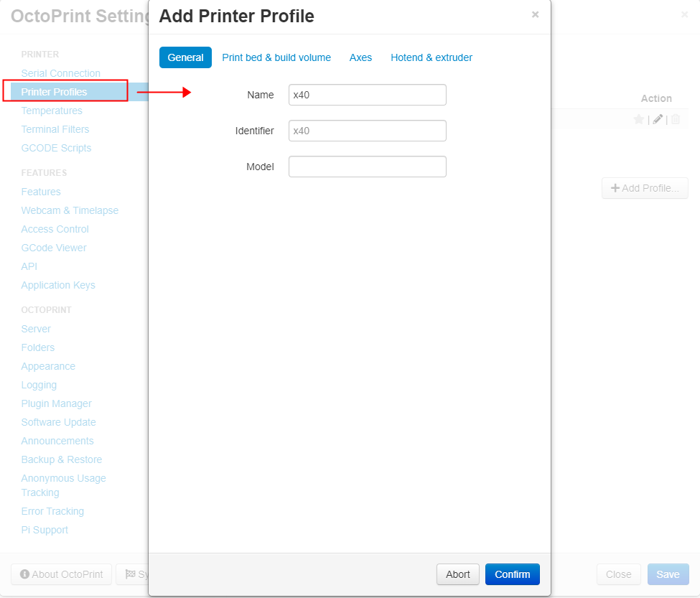Open Announcements settings
Viewport: 700px width, 598px height.
[x=57, y=442]
